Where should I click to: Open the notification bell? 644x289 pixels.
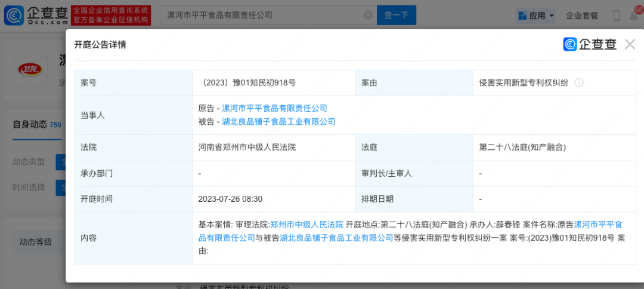(x=634, y=16)
